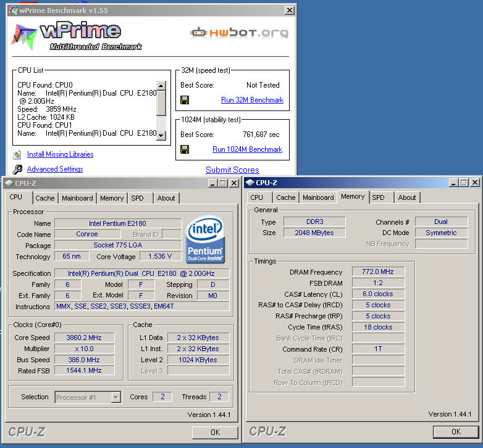
Task: Click the memory Type DDR3 field
Action: coord(314,222)
